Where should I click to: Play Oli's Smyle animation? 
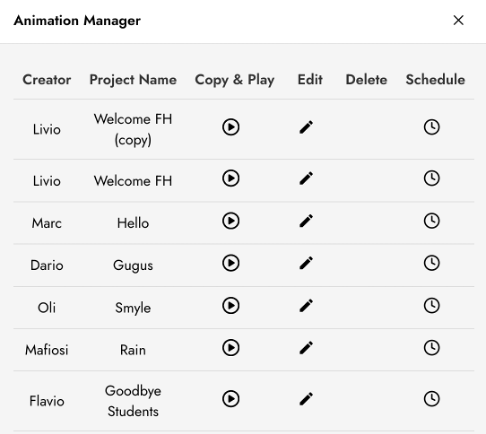tap(231, 306)
